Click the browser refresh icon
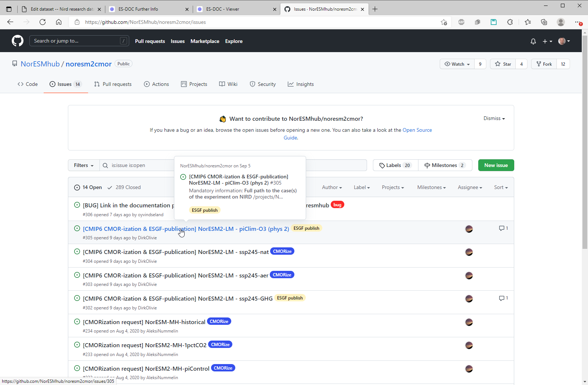 [43, 22]
